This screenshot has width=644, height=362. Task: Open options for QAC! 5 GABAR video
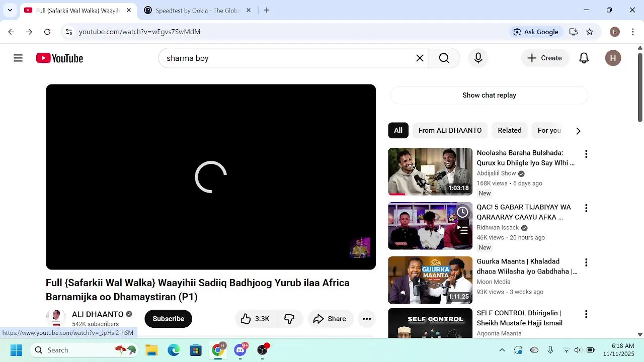tap(586, 208)
